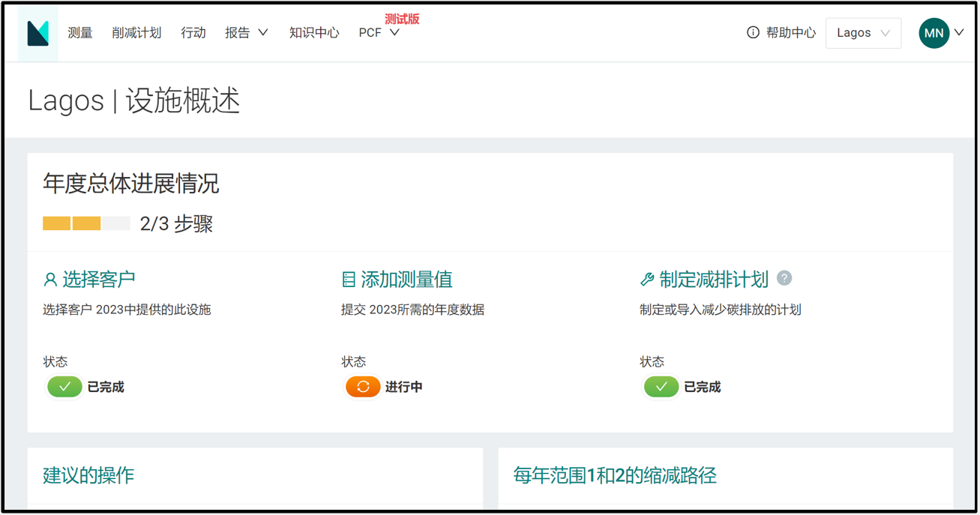This screenshot has height=515, width=980.
Task: Expand the PCF dropdown menu
Action: click(379, 33)
